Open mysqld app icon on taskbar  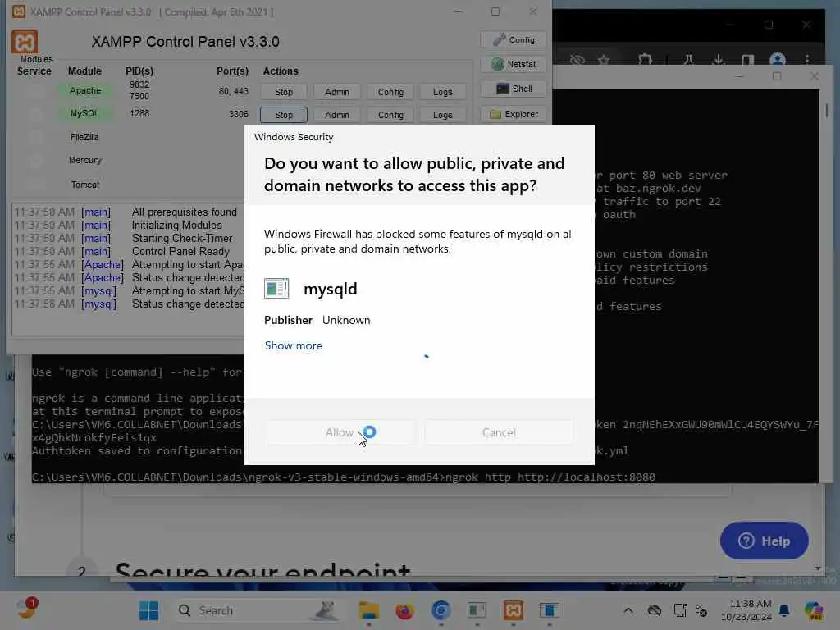(x=477, y=610)
